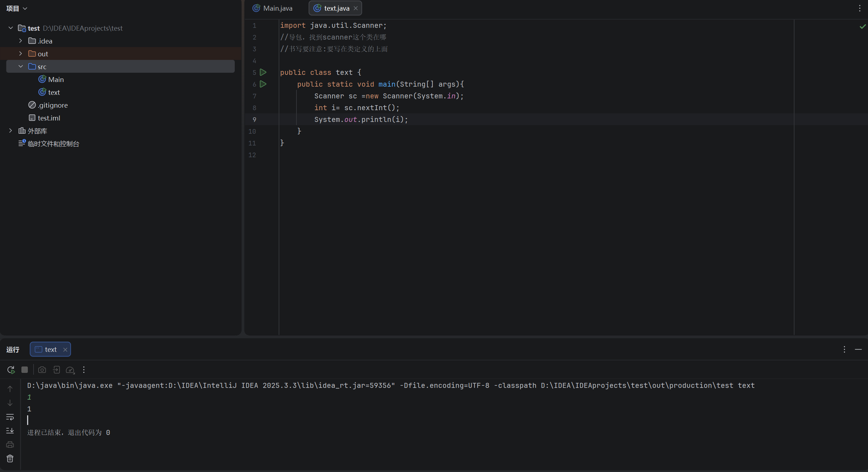Open editor tabs options menu (three dots)

(x=860, y=8)
